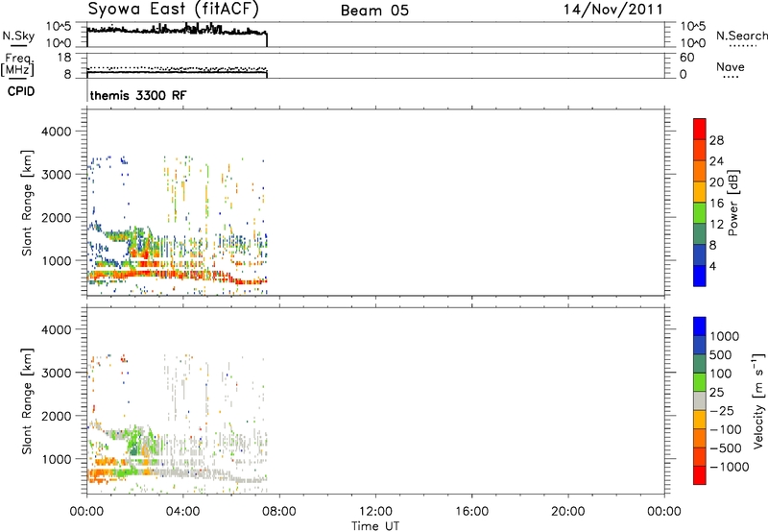This screenshot has width=768, height=532.
Task: Click the right-axis '60' Nave tick label
Action: tap(686, 58)
